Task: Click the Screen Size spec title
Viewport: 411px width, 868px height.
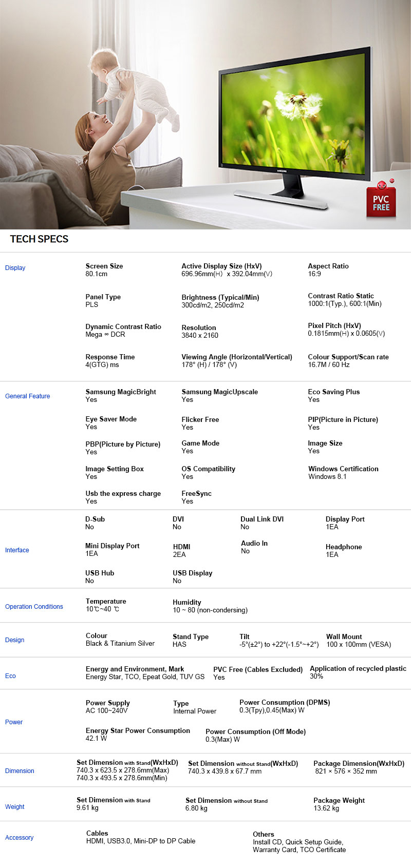Action: point(104,266)
